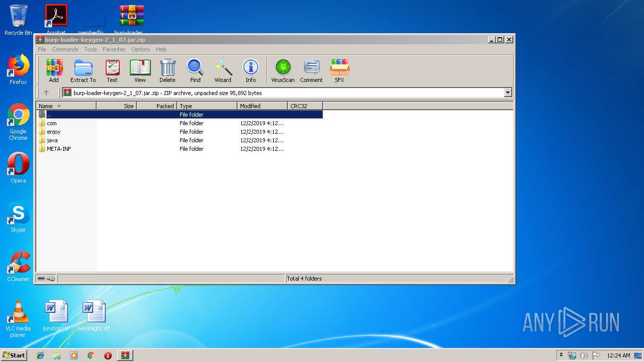This screenshot has height=362, width=644.
Task: Run the VirusScan toolbar icon
Action: pos(283,70)
